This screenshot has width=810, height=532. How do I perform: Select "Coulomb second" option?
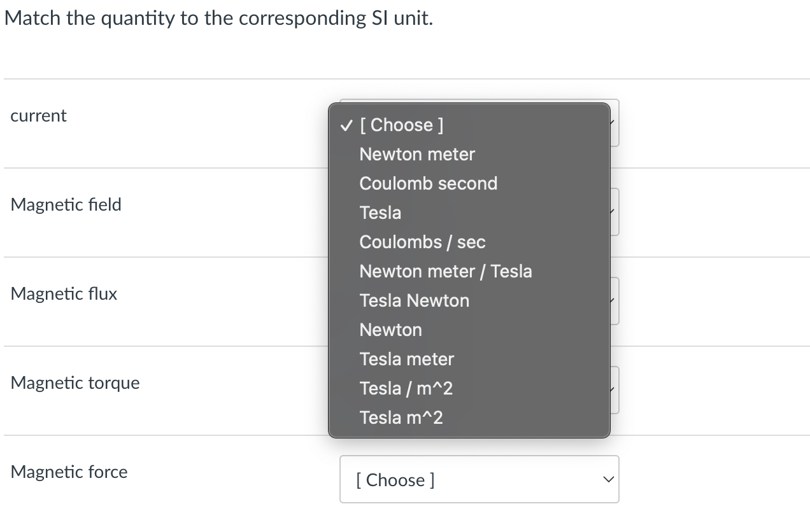pos(428,183)
